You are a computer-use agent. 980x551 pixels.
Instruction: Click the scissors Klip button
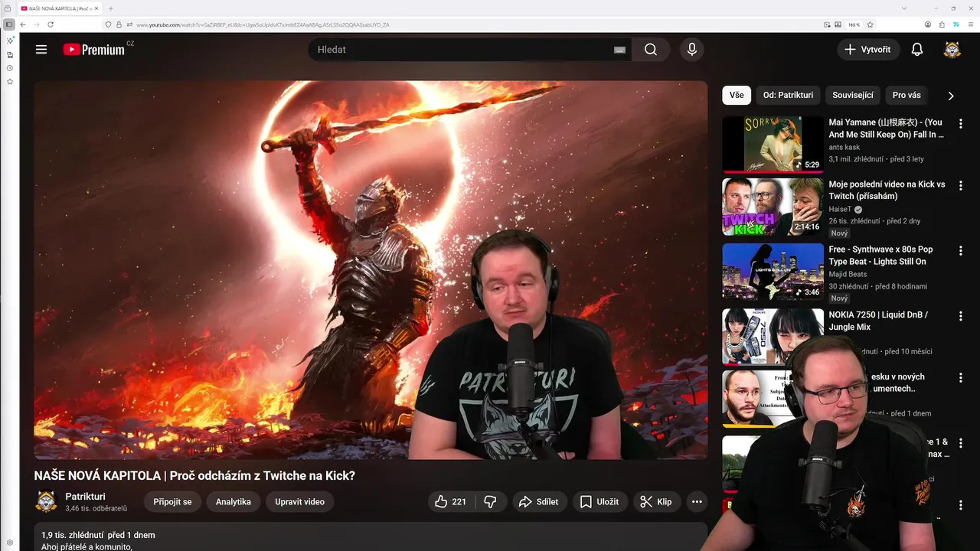(656, 502)
